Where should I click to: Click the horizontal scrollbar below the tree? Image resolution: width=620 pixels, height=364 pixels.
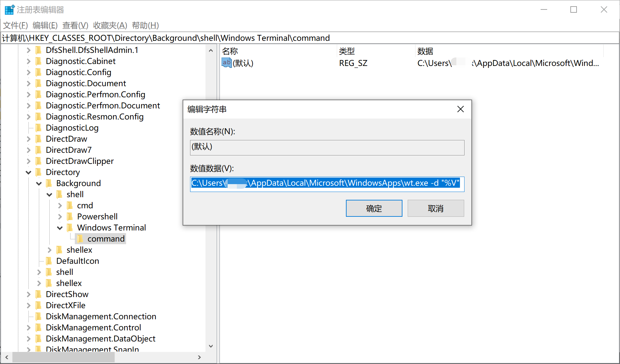[64, 357]
